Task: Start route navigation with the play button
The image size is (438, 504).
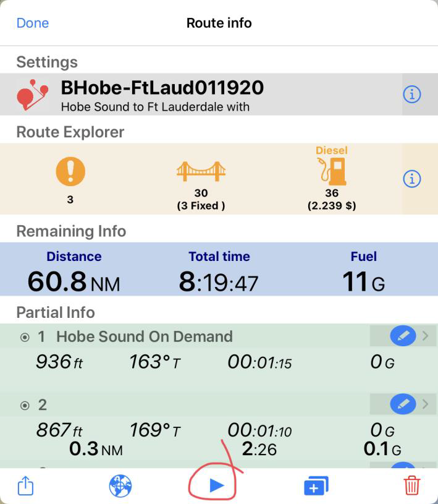Action: [217, 485]
